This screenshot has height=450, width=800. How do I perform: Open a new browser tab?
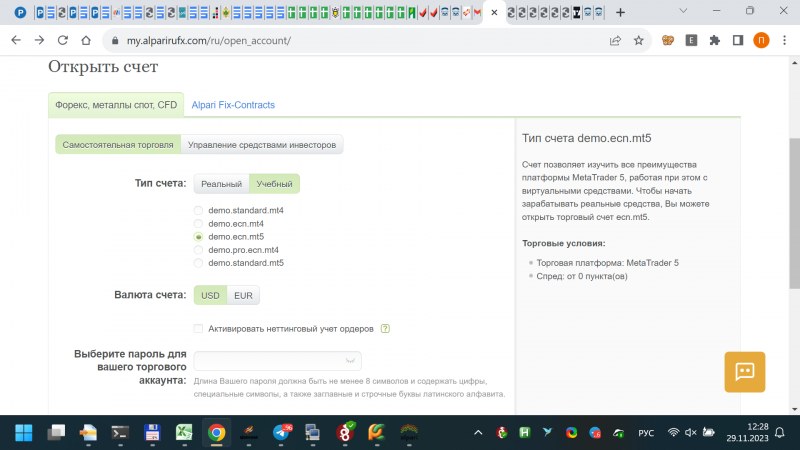[620, 12]
